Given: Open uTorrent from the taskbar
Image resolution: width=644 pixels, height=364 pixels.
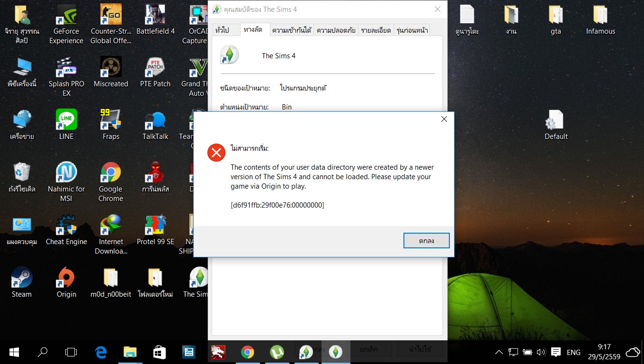Looking at the screenshot, I should (277, 352).
